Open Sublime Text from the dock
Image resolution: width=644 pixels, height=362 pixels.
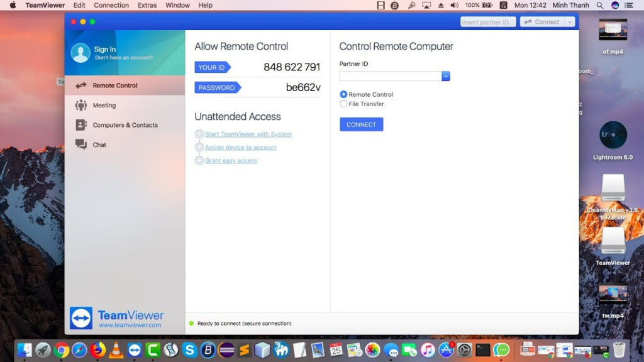[244, 350]
